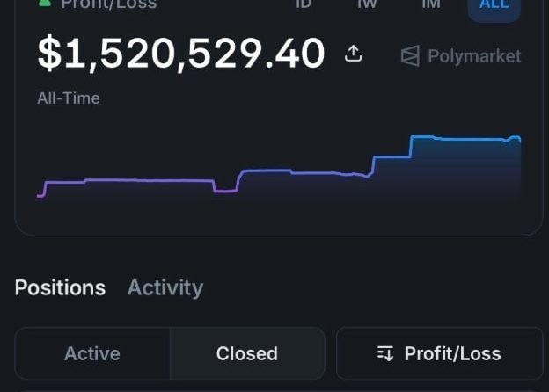Click the share profit upload icon
The height and width of the screenshot is (392, 549).
coord(353,54)
